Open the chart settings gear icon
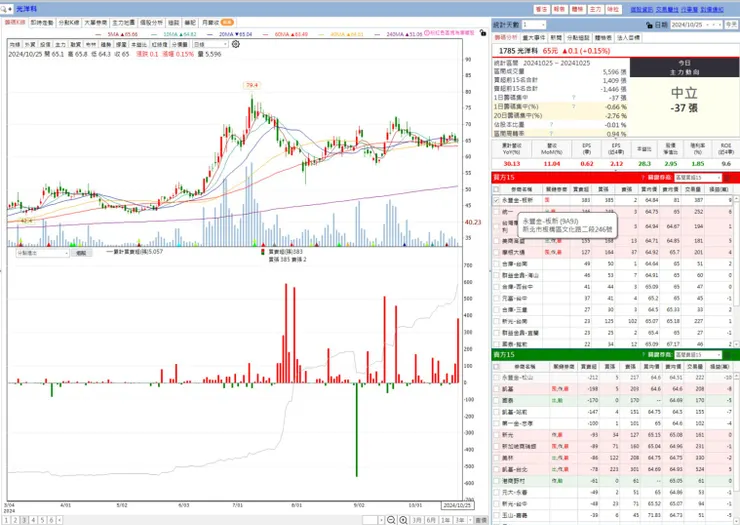 click(x=235, y=44)
